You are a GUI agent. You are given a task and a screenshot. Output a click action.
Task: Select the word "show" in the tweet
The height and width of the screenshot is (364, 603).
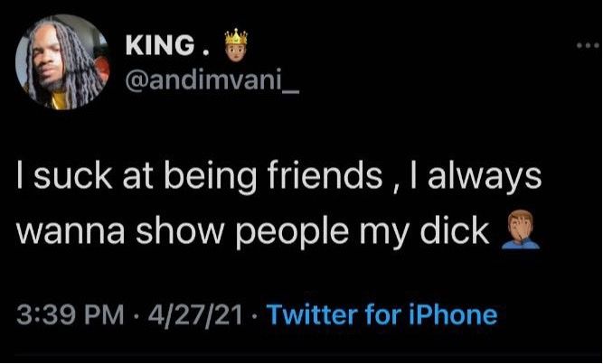coord(180,231)
